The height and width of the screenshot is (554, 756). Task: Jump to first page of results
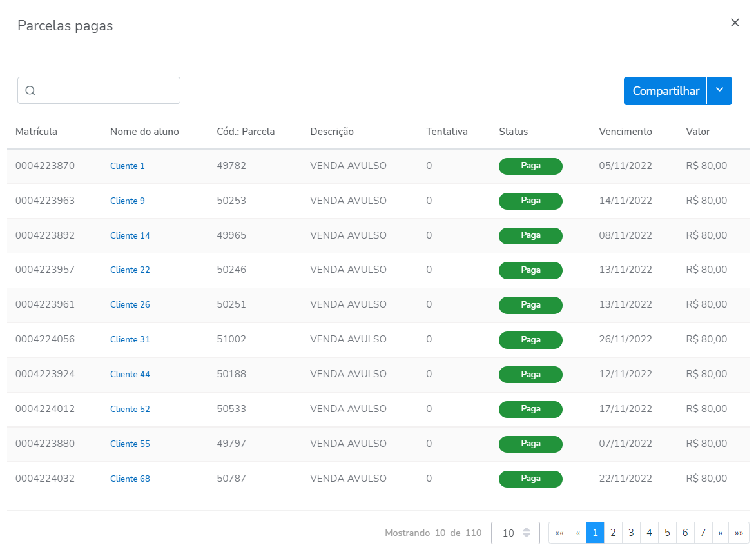click(559, 533)
